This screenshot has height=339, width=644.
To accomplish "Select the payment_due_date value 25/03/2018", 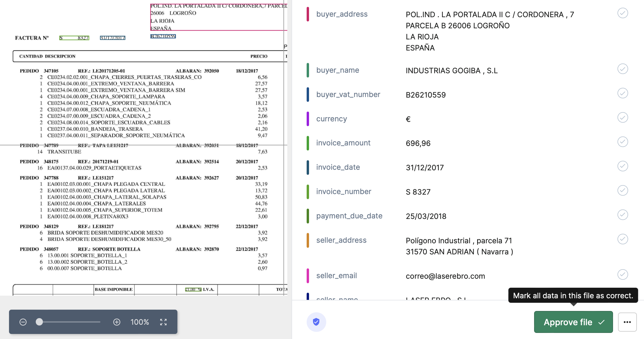I will click(426, 216).
